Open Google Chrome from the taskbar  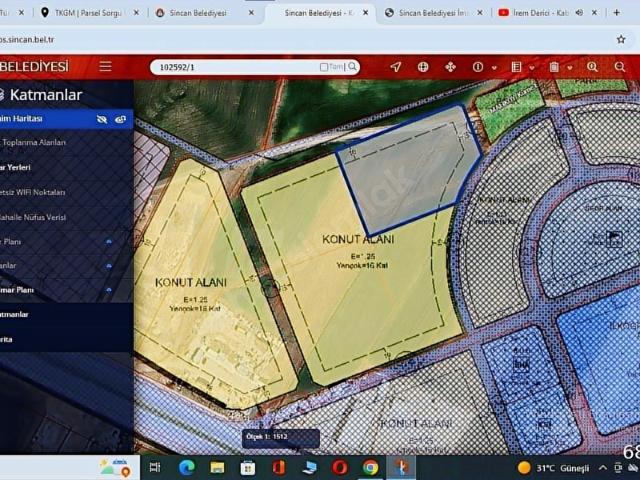[370, 467]
